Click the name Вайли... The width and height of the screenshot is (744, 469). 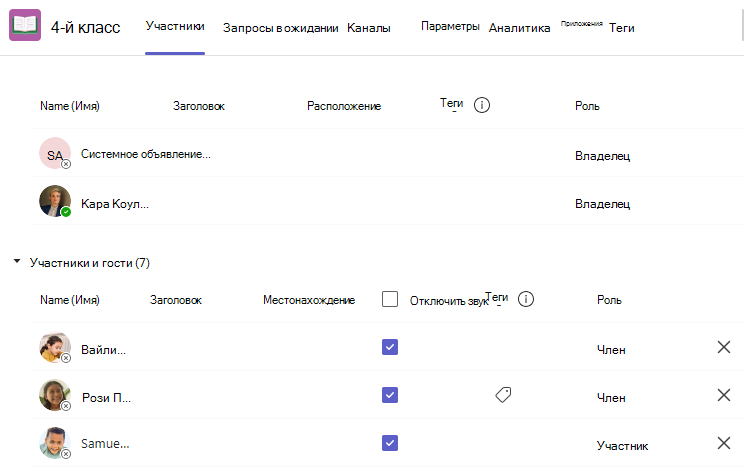pos(103,350)
